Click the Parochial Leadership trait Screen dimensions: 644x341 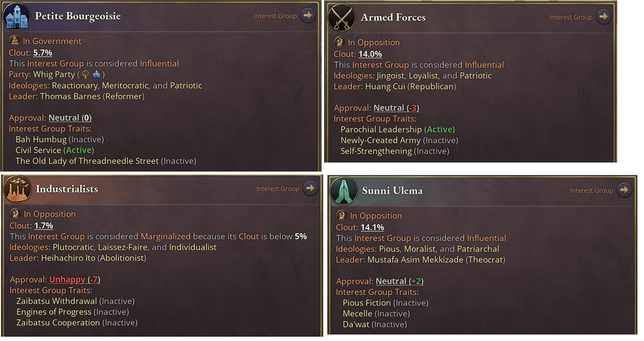point(381,129)
